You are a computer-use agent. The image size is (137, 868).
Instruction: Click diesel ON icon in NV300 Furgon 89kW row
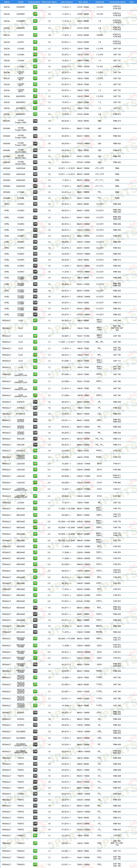click(35, 128)
